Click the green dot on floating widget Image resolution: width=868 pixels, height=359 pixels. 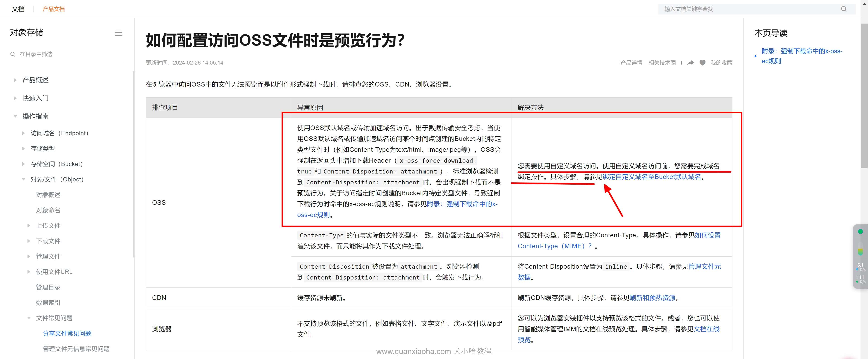[x=860, y=231]
